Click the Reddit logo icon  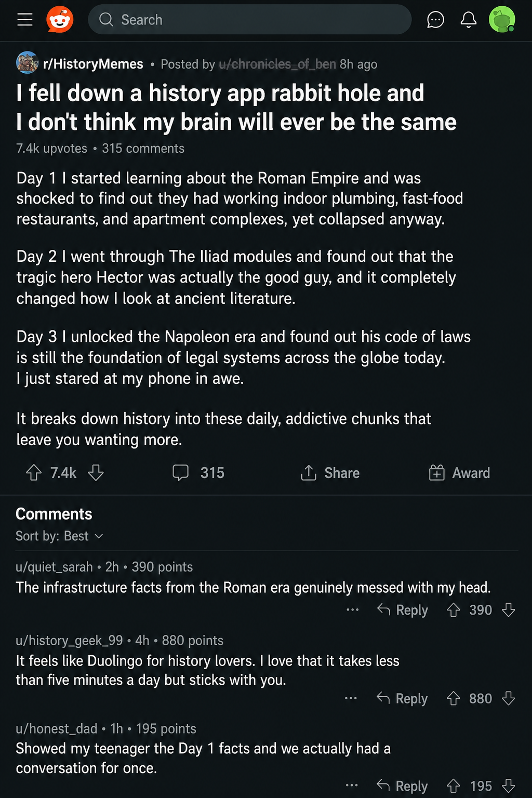tap(60, 20)
